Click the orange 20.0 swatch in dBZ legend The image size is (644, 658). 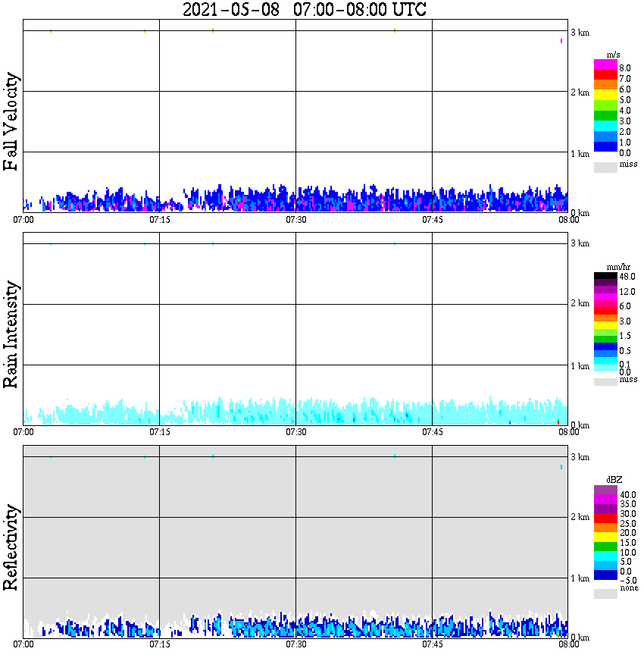click(x=605, y=528)
